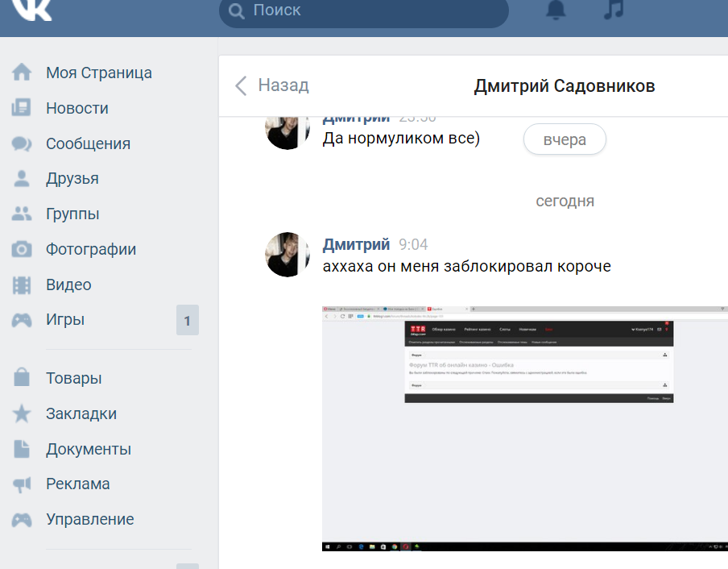
Task: Expand the sidebar with the bottom chevron
Action: [x=187, y=564]
